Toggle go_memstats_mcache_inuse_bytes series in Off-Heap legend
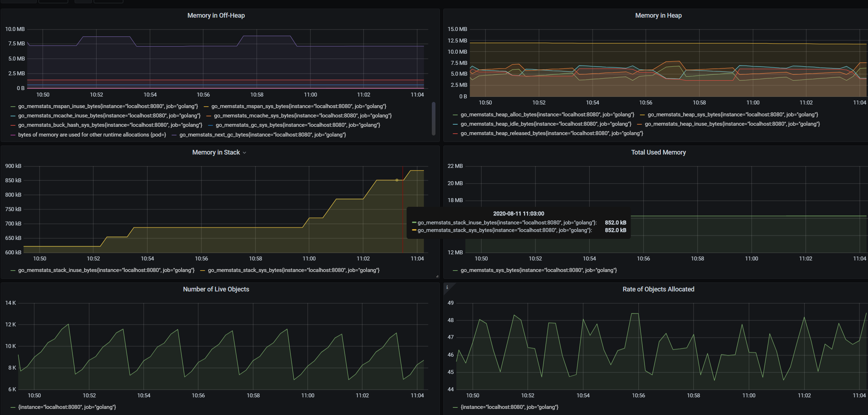The height and width of the screenshot is (415, 868). (109, 116)
